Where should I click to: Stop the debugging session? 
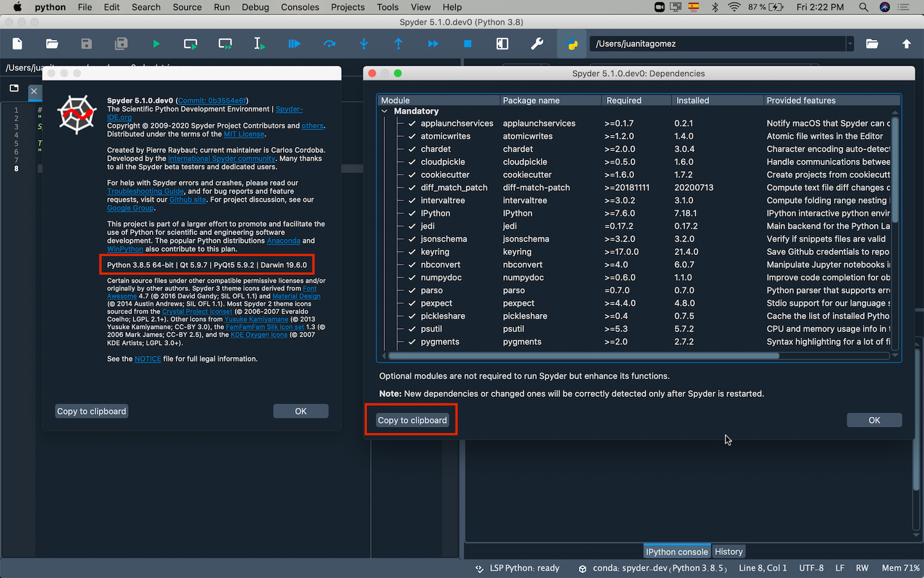467,44
